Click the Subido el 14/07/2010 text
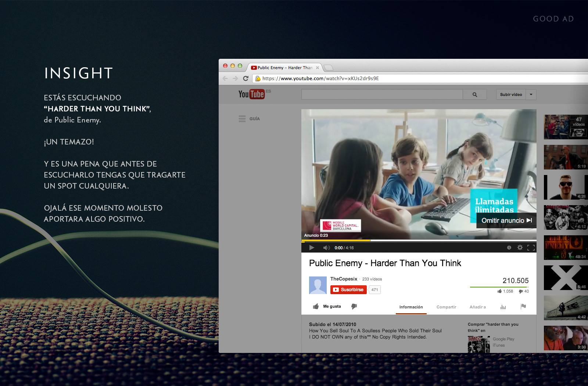 click(x=333, y=324)
